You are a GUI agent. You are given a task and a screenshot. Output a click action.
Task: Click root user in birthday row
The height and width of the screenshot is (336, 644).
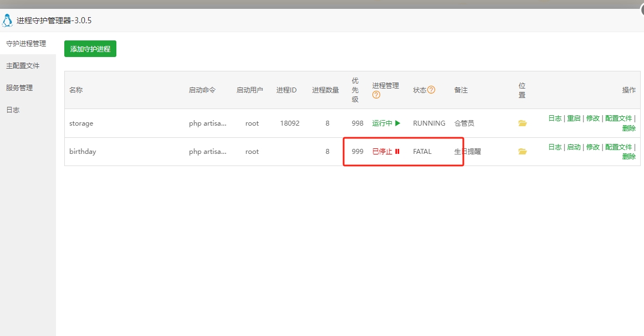[x=252, y=151]
